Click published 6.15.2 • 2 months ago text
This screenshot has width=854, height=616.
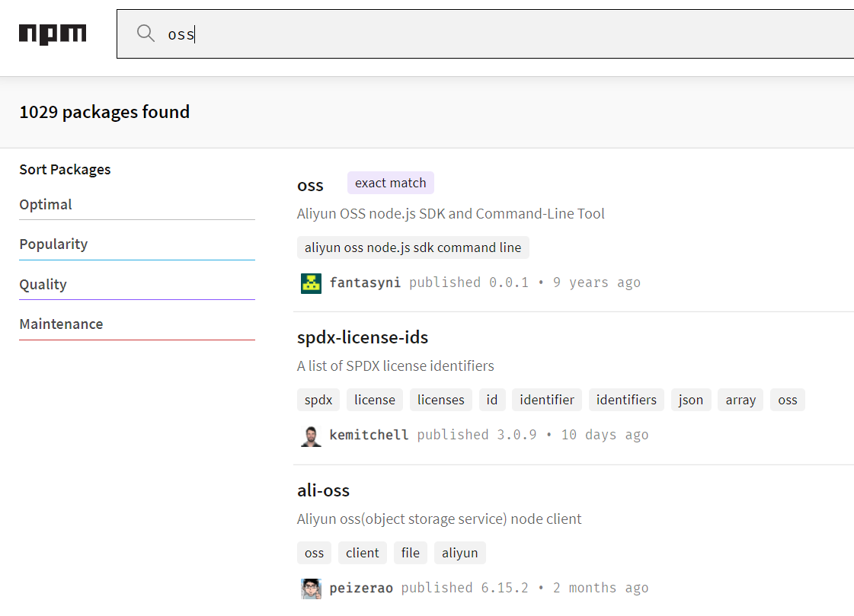point(525,588)
